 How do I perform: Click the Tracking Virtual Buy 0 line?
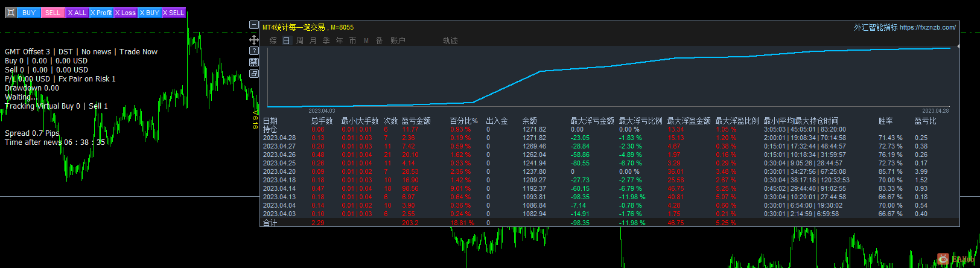[56, 106]
